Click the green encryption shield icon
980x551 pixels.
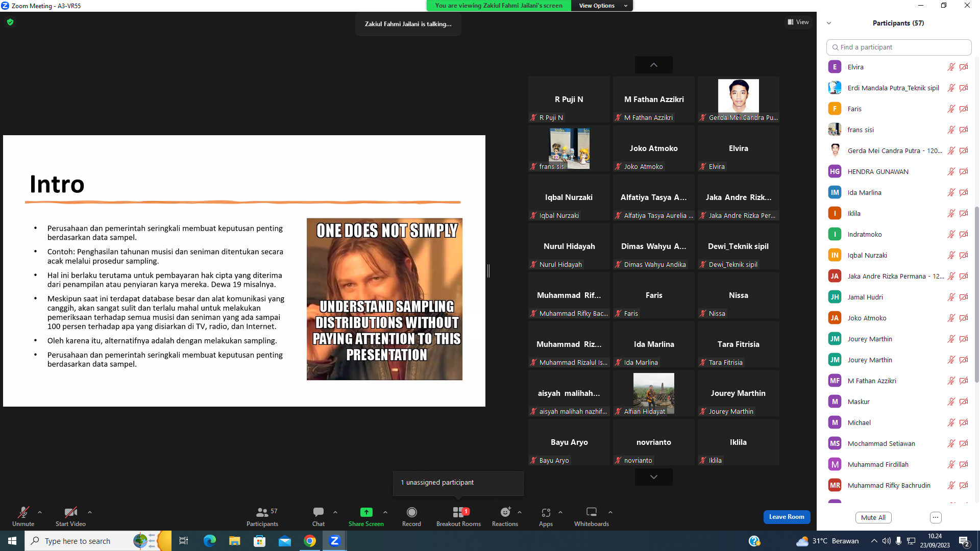[x=10, y=22]
